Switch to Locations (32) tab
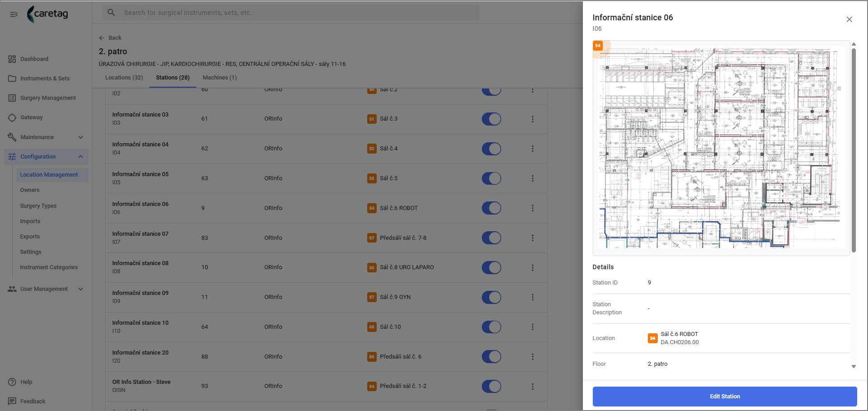Viewport: 868px width, 411px height. click(124, 78)
